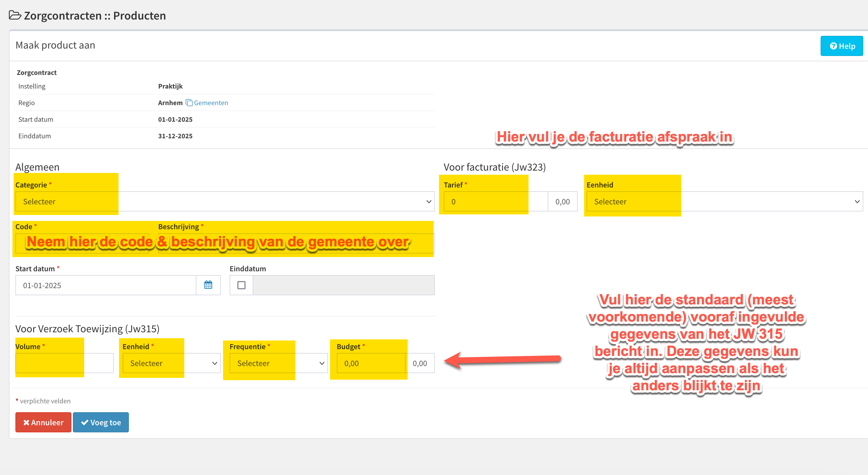Open the Frequentie dropdown
The width and height of the screenshot is (868, 475).
pos(279,363)
